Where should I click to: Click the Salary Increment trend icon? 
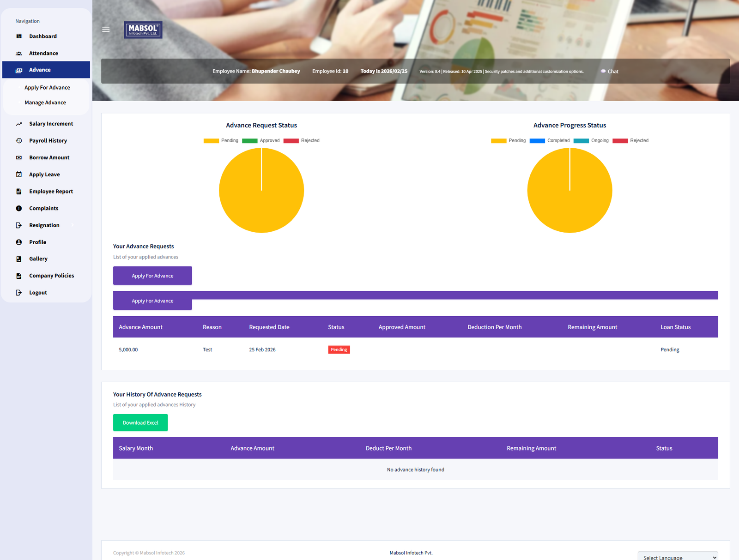(x=19, y=124)
